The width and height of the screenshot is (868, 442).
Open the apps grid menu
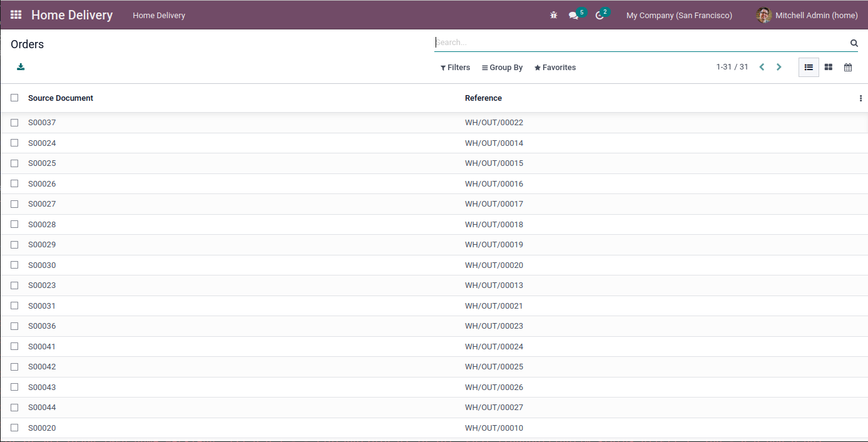(16, 15)
